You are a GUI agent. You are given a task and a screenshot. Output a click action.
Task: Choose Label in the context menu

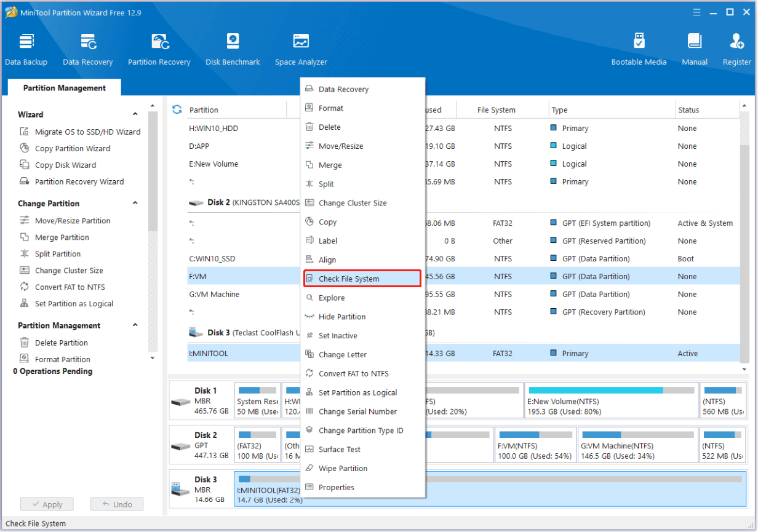click(362, 241)
